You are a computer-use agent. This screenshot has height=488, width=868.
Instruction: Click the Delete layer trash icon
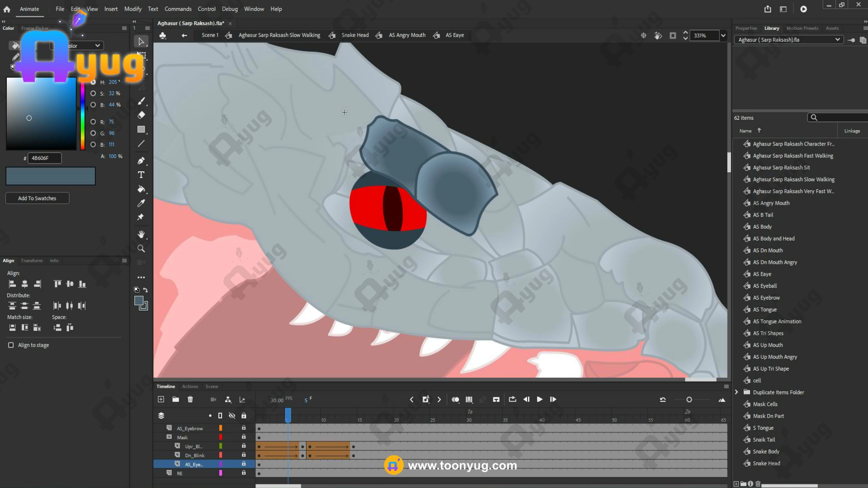pos(190,399)
